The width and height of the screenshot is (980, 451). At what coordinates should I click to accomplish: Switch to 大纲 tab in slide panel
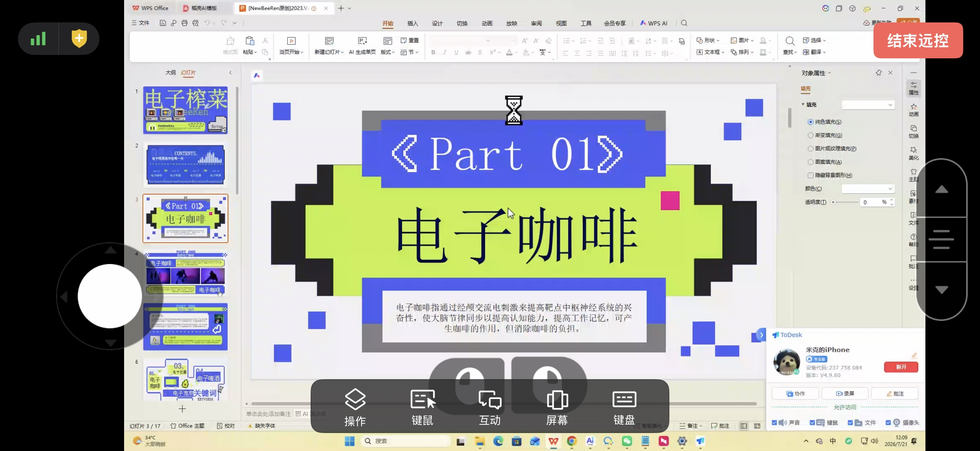point(170,72)
